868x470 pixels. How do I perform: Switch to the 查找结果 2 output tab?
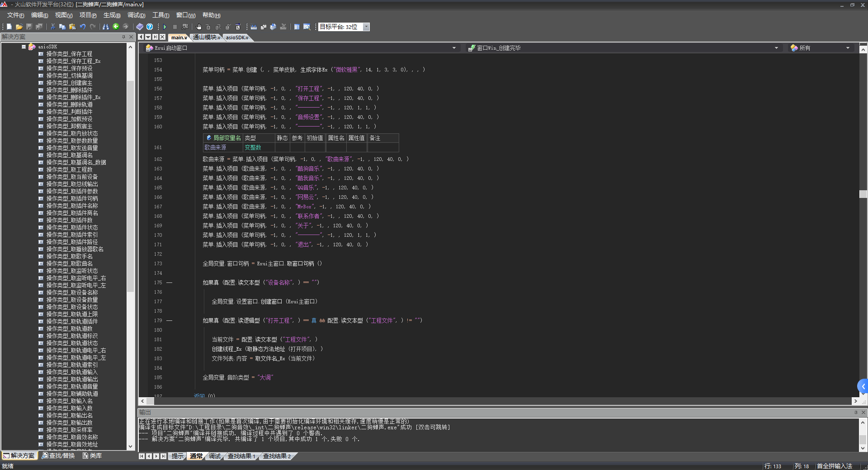click(x=277, y=456)
